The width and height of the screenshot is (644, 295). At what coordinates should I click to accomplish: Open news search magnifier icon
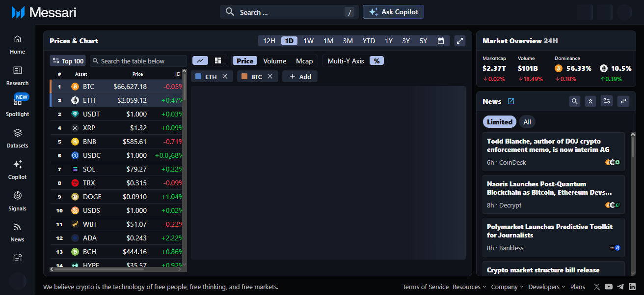click(574, 101)
